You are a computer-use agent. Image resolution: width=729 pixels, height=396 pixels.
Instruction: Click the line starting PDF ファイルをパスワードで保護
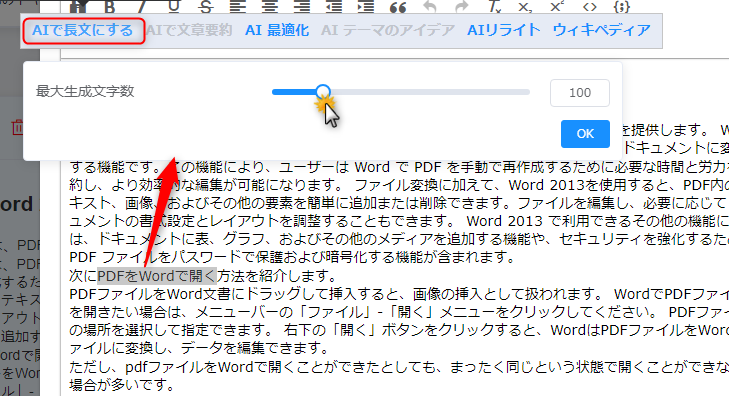(x=292, y=257)
